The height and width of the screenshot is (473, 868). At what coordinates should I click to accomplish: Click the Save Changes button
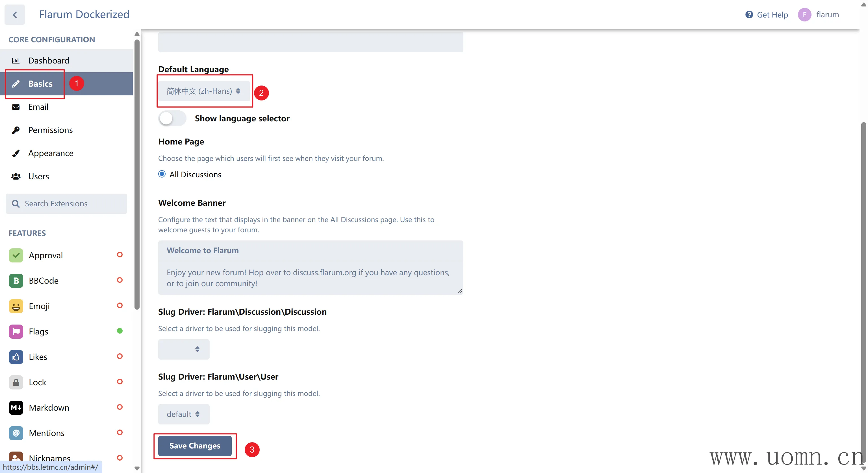click(x=195, y=446)
